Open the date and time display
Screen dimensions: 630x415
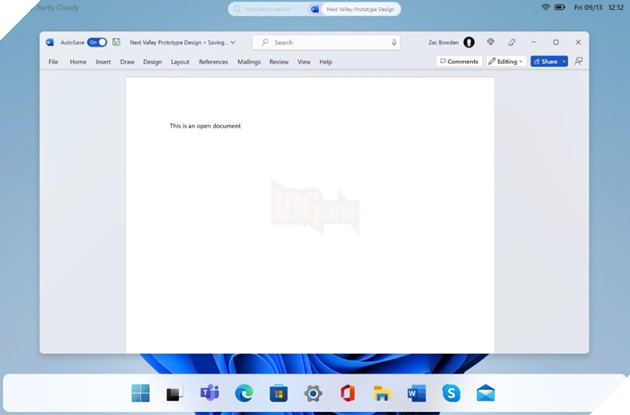click(x=599, y=7)
